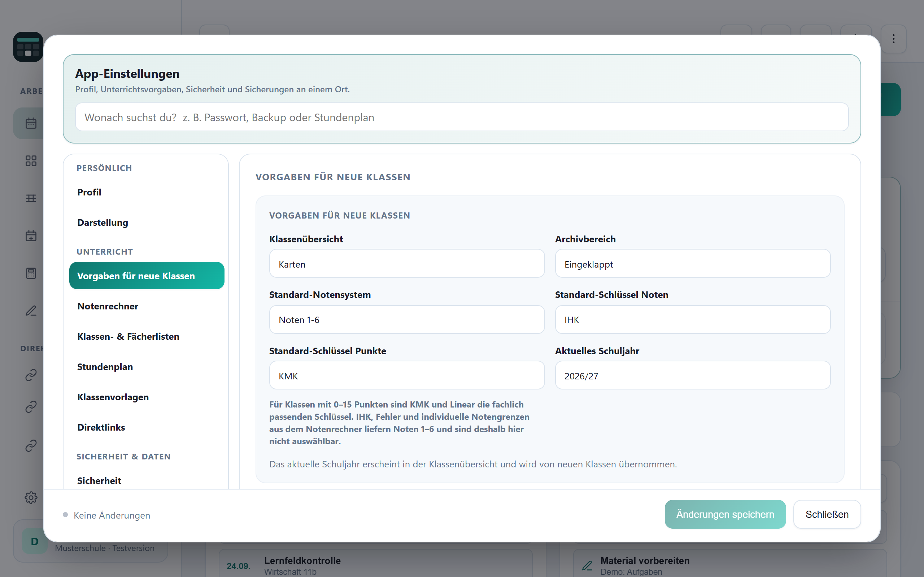Screen dimensions: 924x577
Task: Open the Klassenübersicht dropdown showing Karten
Action: [407, 264]
